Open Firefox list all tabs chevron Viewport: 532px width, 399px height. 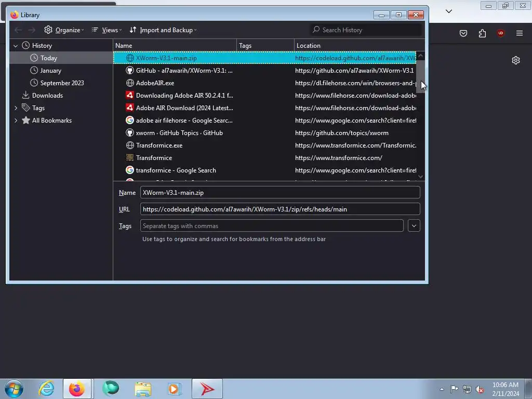(448, 11)
